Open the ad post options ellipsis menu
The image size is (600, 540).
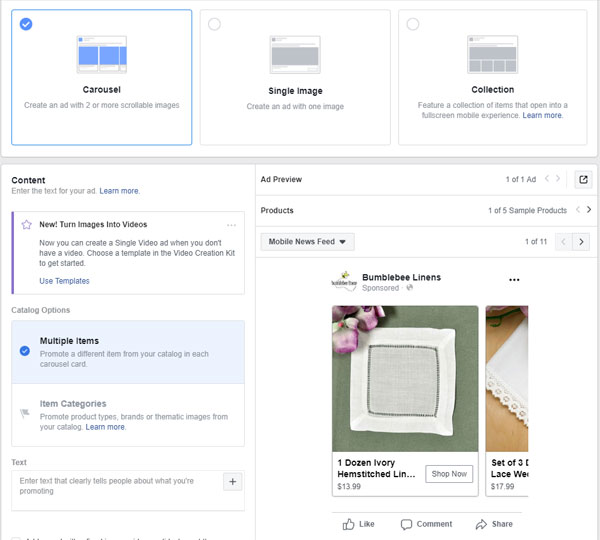[514, 280]
